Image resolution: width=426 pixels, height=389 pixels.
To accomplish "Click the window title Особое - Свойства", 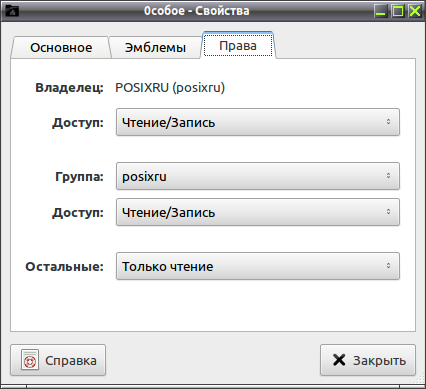I will click(x=197, y=11).
